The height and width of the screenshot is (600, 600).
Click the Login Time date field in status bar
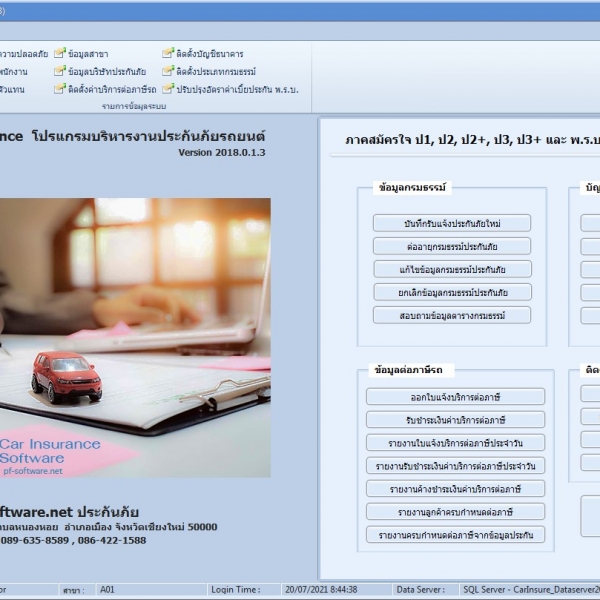coord(320,590)
